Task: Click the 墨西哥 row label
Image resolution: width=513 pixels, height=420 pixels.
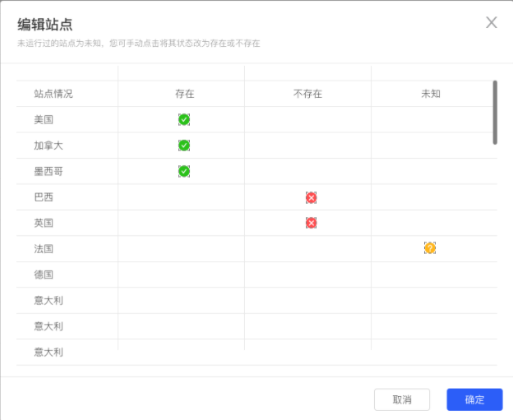Action: 49,172
